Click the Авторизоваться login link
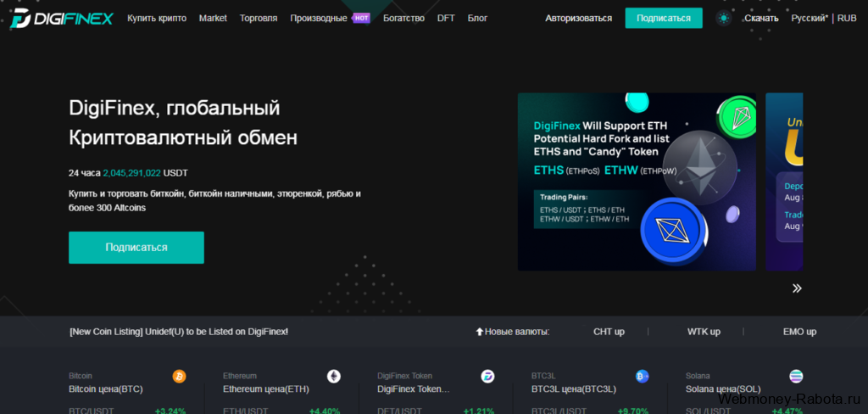868x414 pixels. point(578,19)
